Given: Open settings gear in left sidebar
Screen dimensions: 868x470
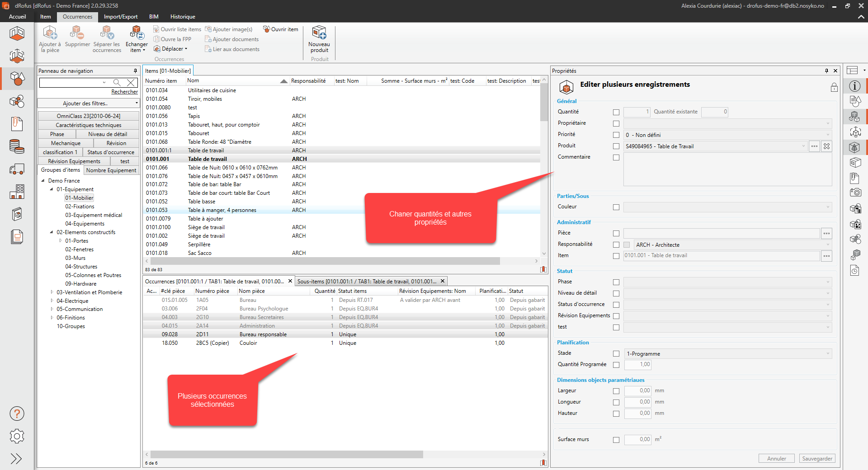Looking at the screenshot, I should click(17, 436).
